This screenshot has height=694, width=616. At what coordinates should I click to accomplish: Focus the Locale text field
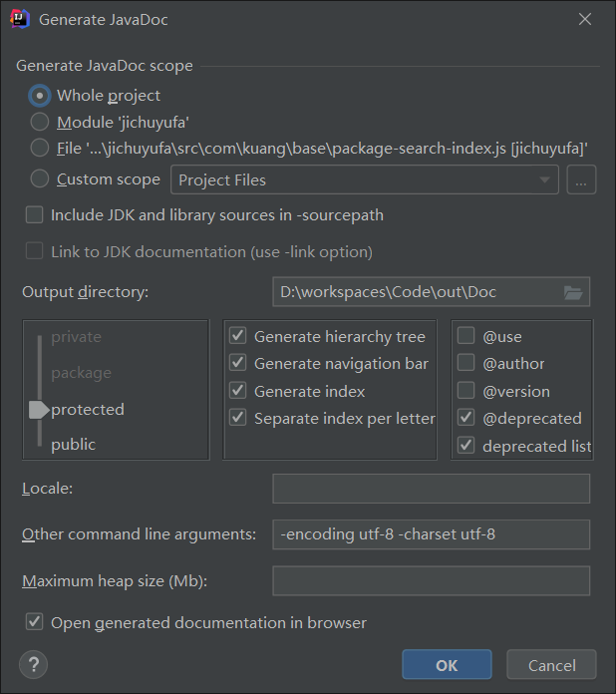(431, 489)
